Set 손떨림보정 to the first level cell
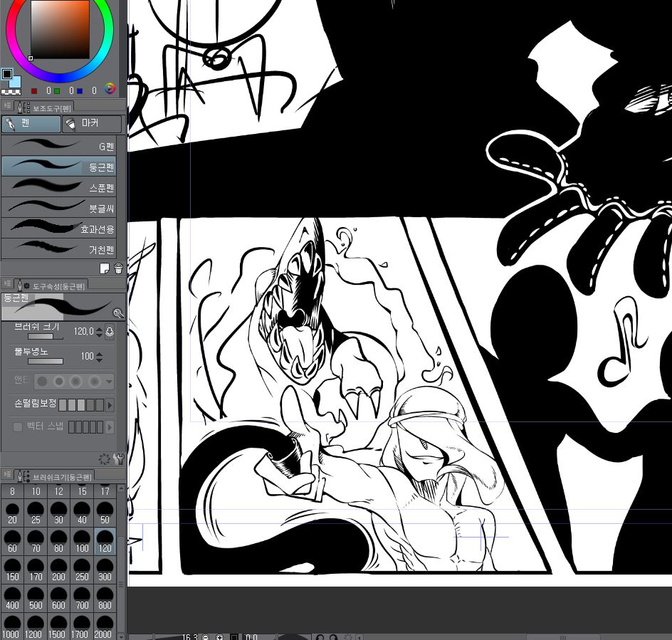This screenshot has height=640, width=672. click(63, 405)
